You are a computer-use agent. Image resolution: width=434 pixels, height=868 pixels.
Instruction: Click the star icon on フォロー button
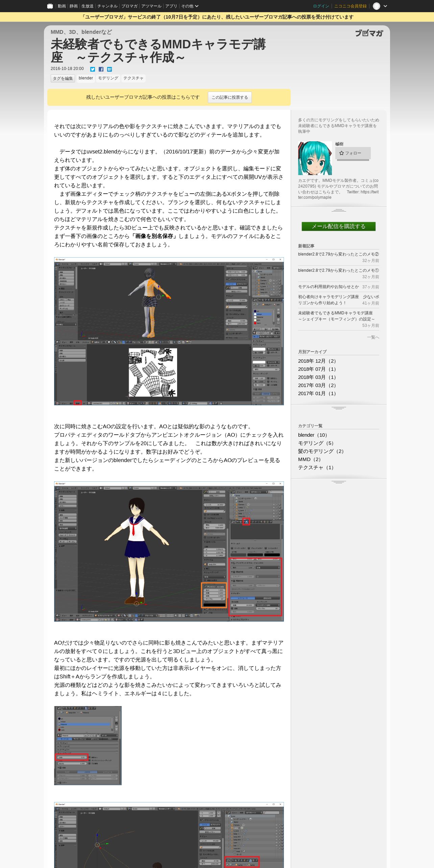click(341, 153)
